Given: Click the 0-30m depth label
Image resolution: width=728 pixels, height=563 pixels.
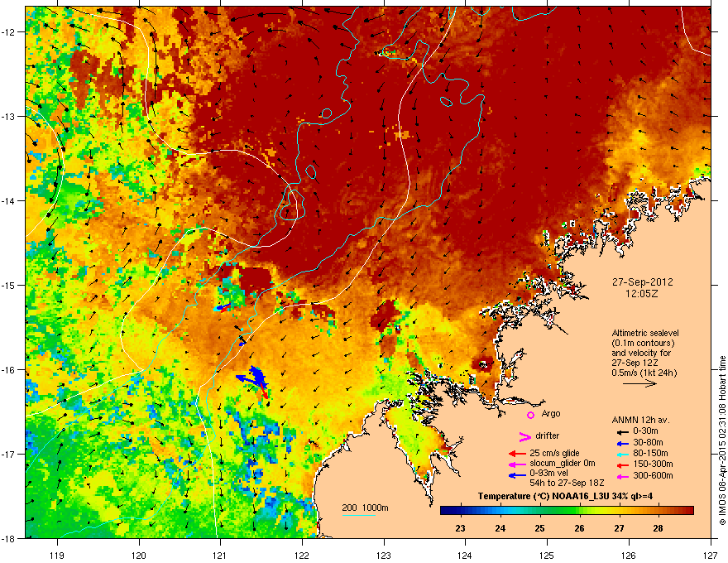Looking at the screenshot, I should tap(645, 431).
